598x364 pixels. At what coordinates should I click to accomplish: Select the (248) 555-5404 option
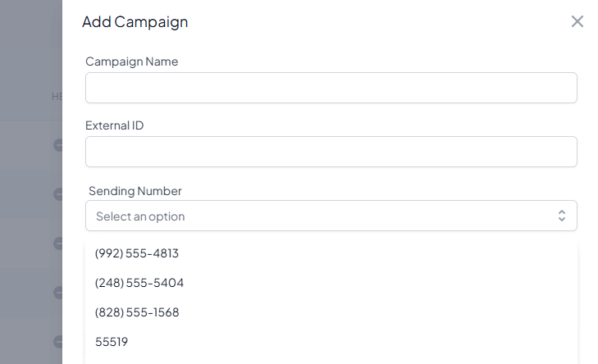[x=139, y=283]
